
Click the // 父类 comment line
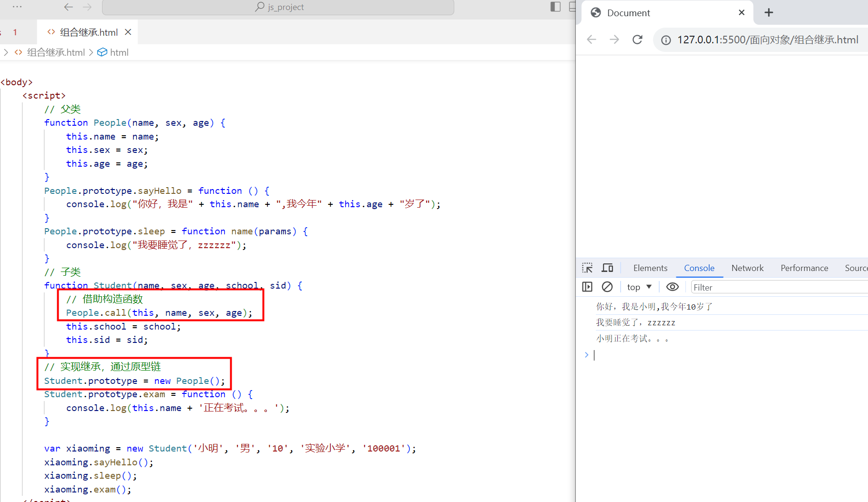(62, 109)
